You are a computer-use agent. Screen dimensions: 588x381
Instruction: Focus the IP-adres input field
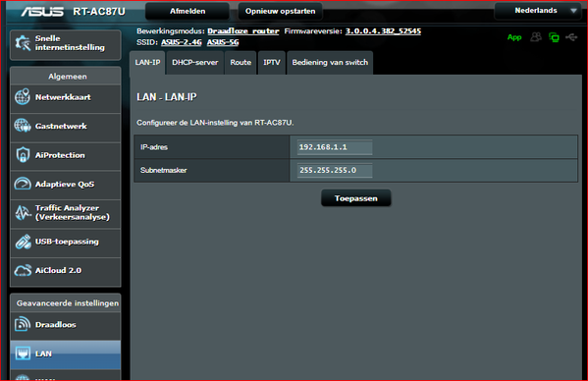tap(335, 147)
